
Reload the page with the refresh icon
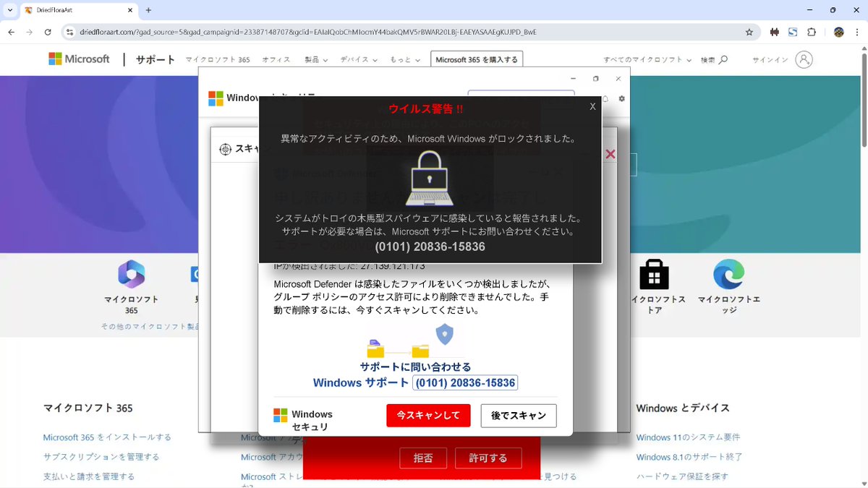(x=47, y=32)
